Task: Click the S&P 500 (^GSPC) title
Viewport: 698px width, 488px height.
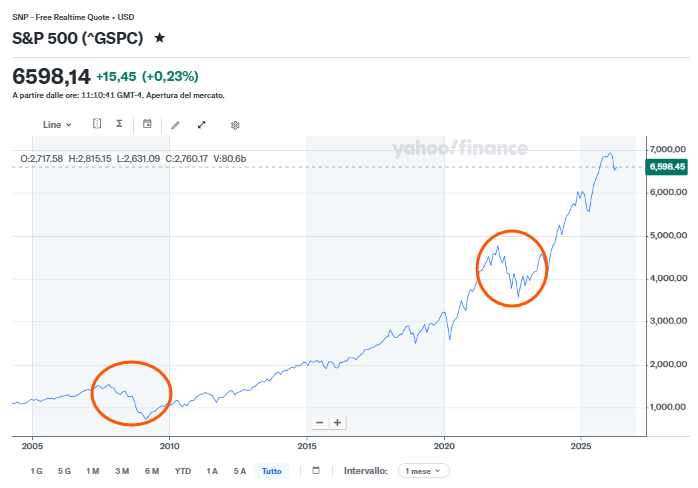Action: pos(77,38)
